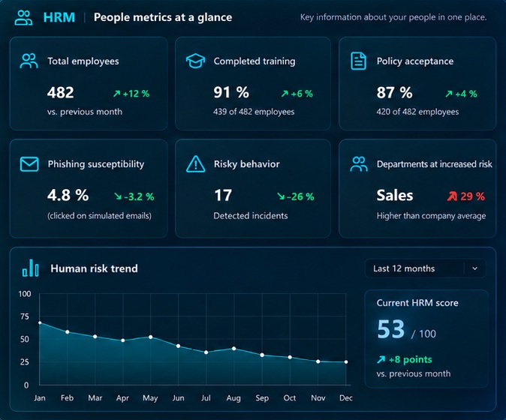This screenshot has width=506, height=420.
Task: Click the HRM title text
Action: click(x=59, y=17)
